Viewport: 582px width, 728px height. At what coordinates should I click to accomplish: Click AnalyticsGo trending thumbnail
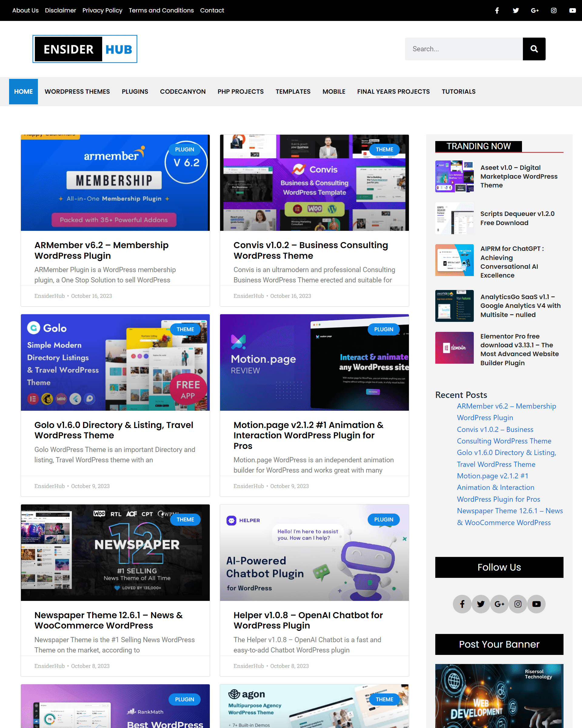(x=454, y=306)
